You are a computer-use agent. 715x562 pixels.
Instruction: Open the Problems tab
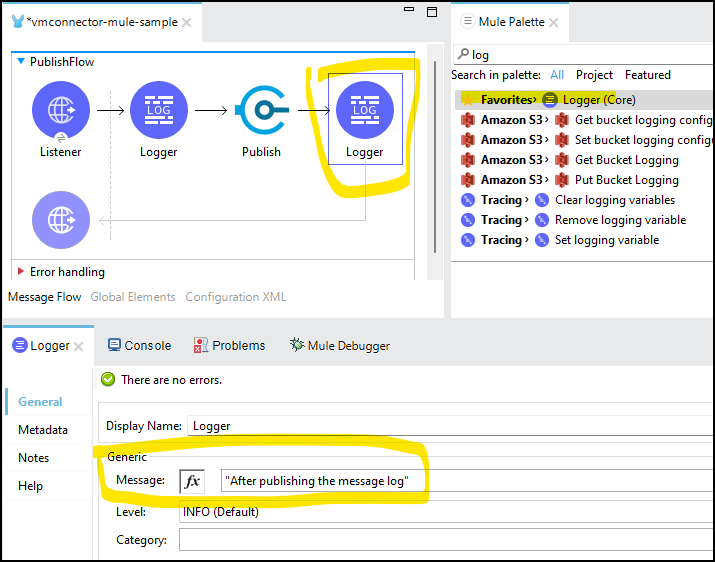[x=229, y=346]
